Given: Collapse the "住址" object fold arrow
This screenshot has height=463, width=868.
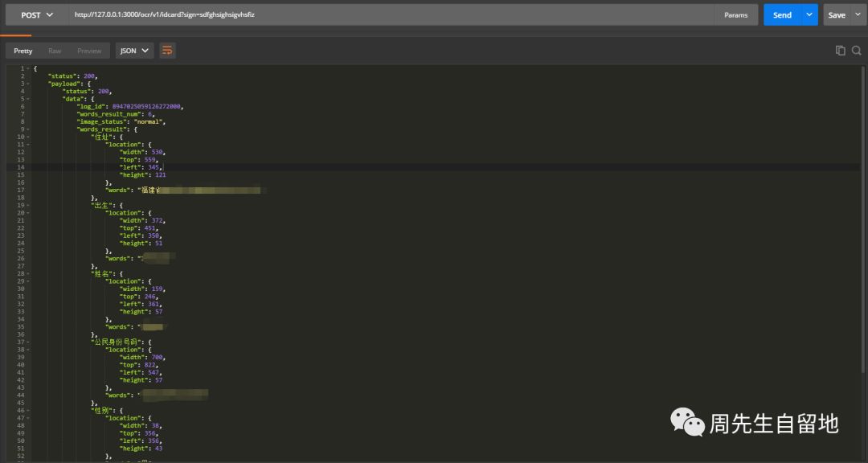Looking at the screenshot, I should click(27, 137).
